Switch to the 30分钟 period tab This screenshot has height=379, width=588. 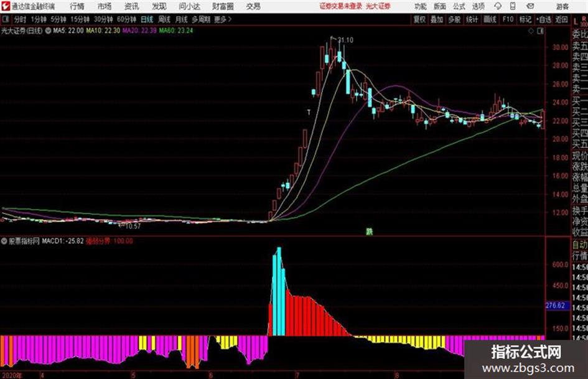click(103, 19)
